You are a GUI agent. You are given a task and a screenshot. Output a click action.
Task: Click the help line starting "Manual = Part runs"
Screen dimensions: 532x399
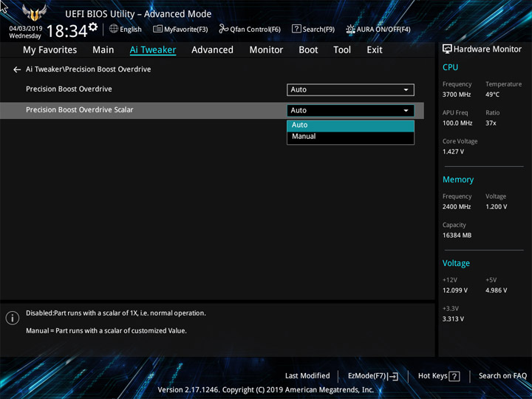tap(106, 331)
